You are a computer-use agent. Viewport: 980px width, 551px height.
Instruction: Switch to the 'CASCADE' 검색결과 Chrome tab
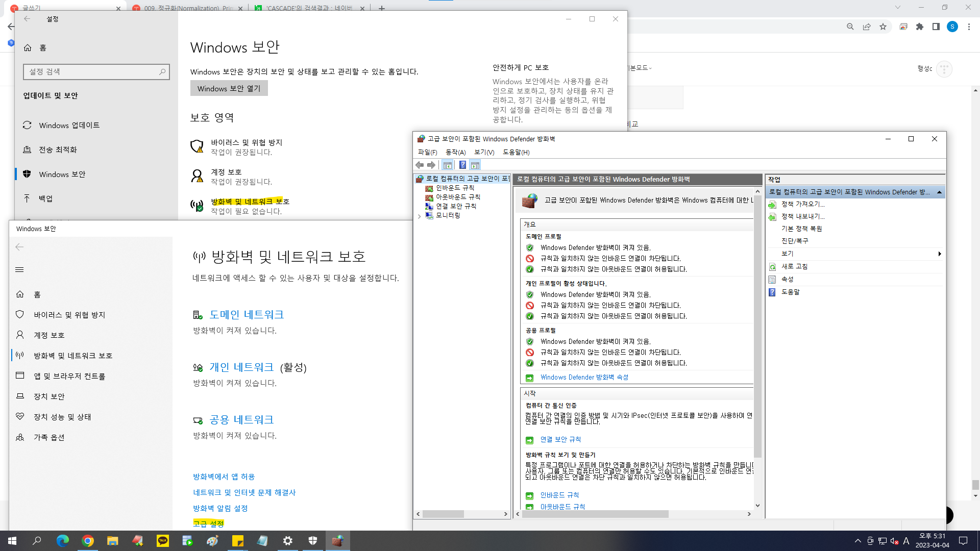pos(309,8)
